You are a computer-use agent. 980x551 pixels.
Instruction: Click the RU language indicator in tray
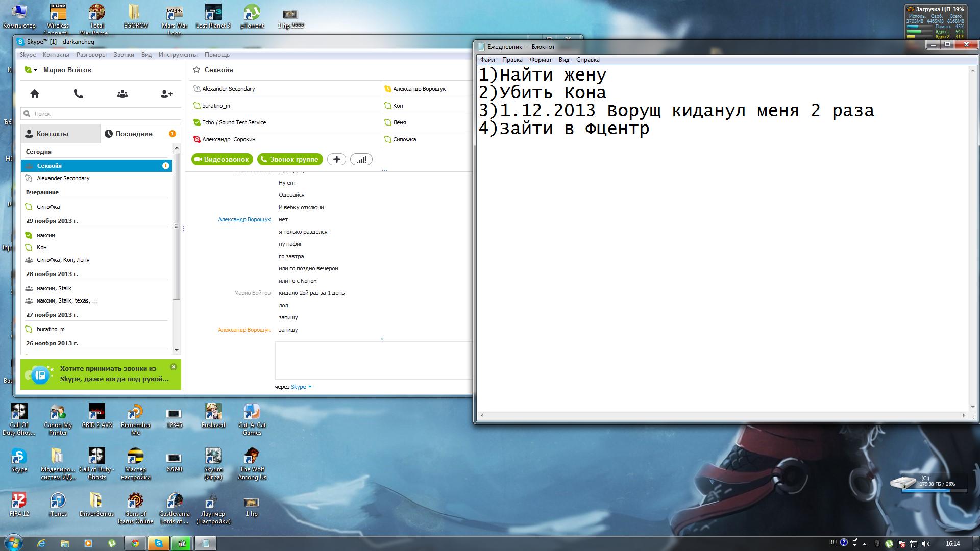(832, 542)
